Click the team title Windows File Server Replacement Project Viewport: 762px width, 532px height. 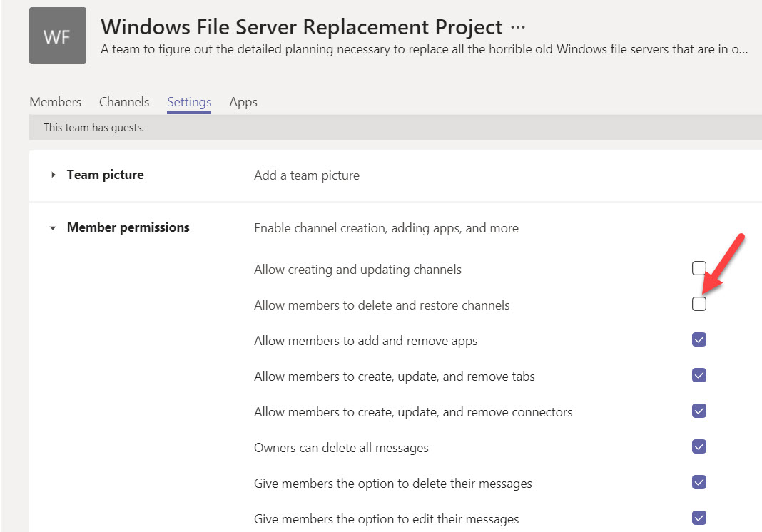pyautogui.click(x=301, y=26)
